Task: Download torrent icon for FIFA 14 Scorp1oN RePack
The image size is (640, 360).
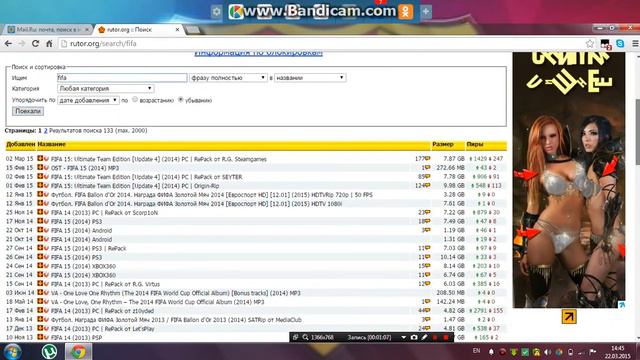Action: click(40, 212)
